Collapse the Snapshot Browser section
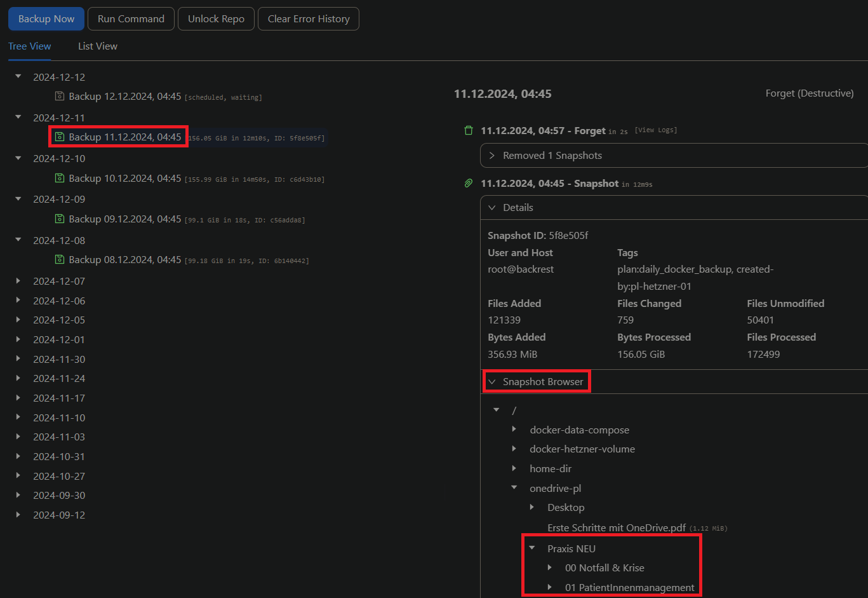The height and width of the screenshot is (598, 868). pos(492,382)
